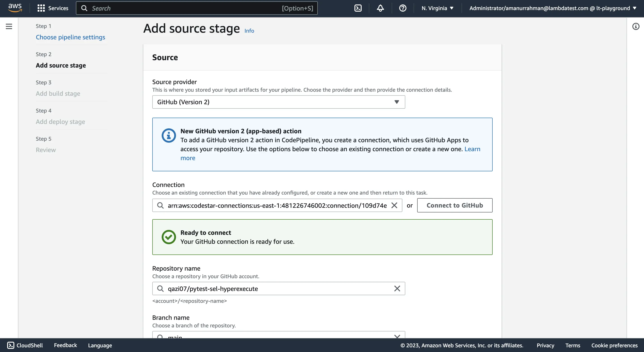Open Cookie preferences in footer
Image resolution: width=644 pixels, height=352 pixels.
click(614, 345)
